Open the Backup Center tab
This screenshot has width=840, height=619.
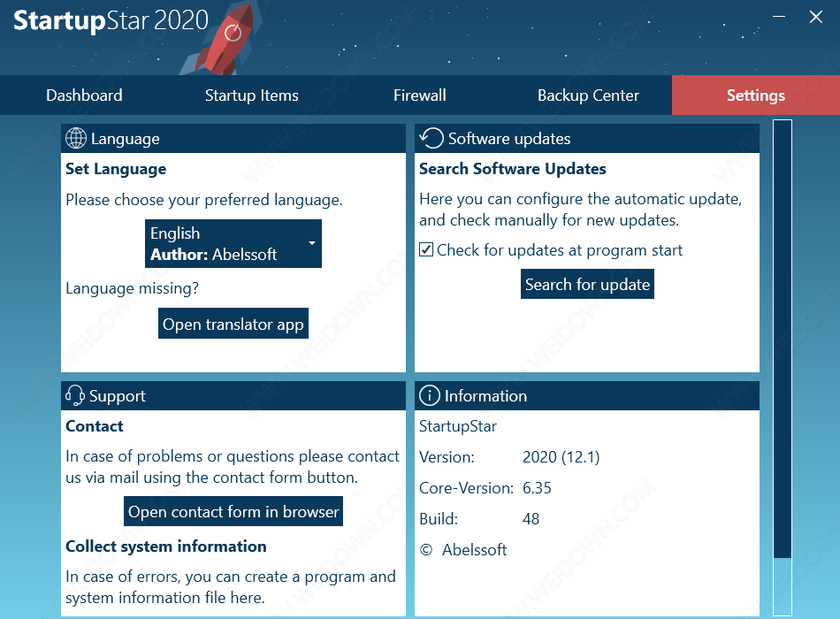[588, 96]
